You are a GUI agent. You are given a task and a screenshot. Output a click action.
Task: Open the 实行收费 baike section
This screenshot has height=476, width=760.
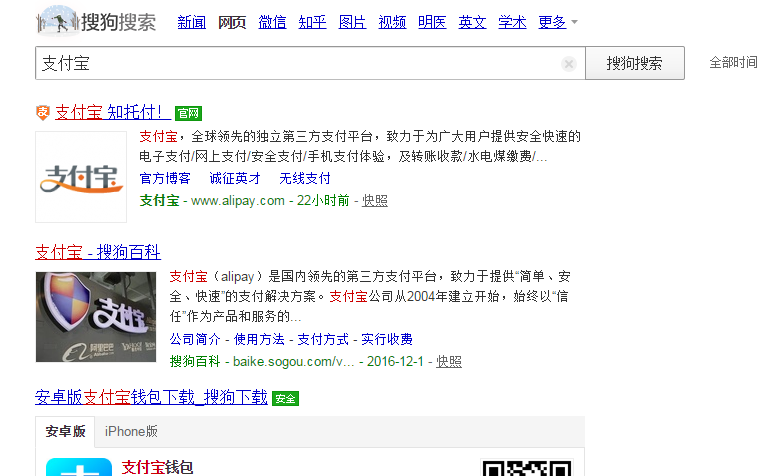387,339
